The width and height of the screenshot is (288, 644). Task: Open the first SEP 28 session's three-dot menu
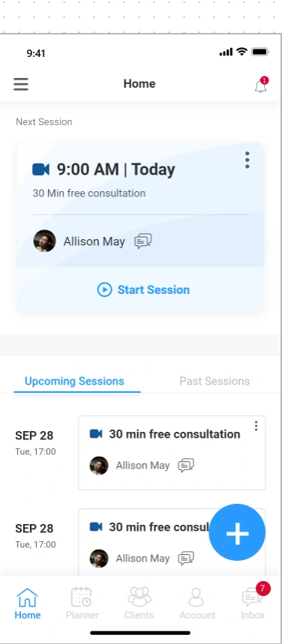[x=256, y=426]
